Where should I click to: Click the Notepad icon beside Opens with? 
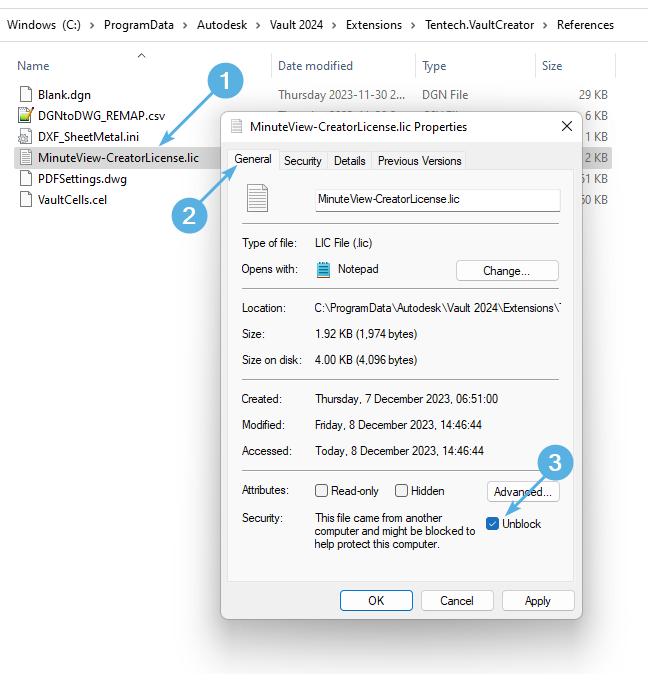tap(323, 270)
